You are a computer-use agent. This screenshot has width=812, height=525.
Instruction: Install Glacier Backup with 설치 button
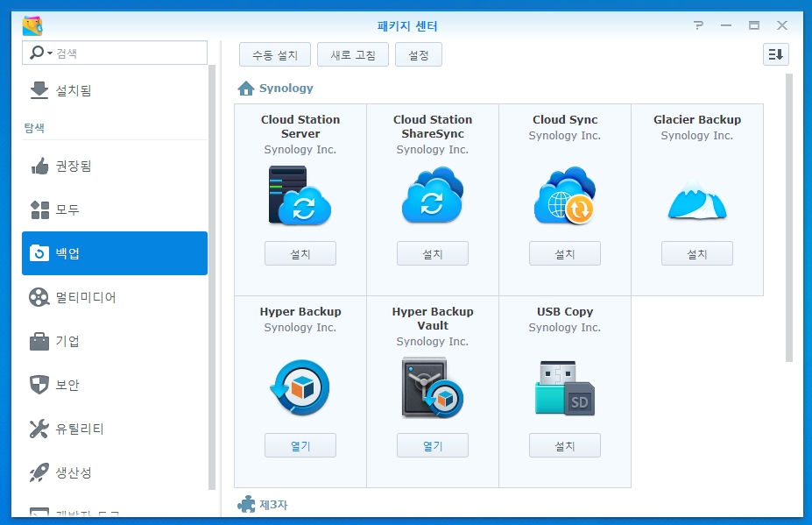(x=697, y=253)
